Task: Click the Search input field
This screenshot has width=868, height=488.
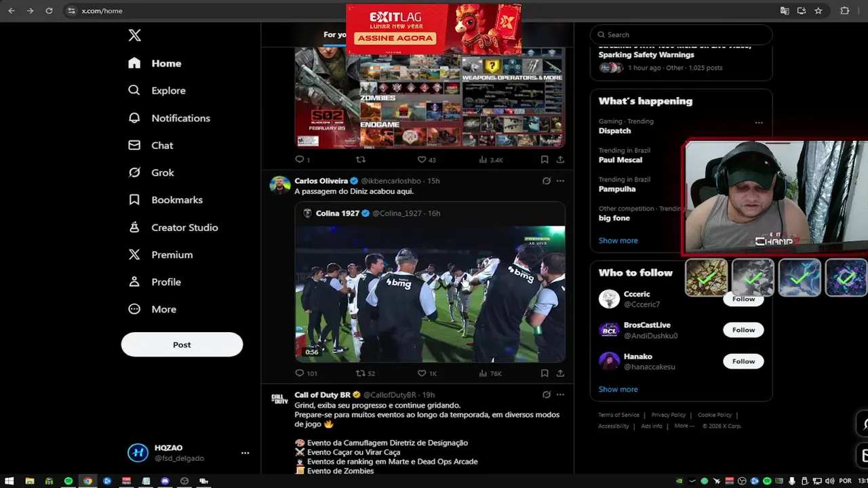Action: click(x=681, y=35)
